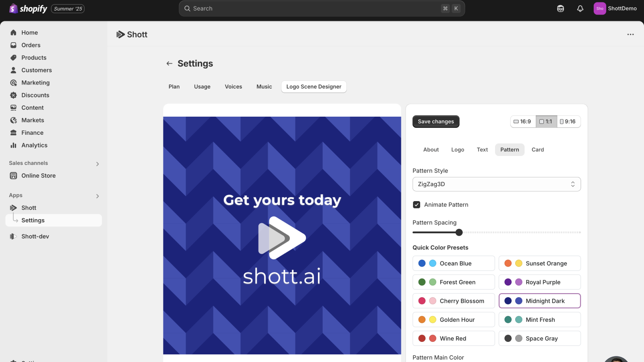Open the Pattern Style dropdown
This screenshot has height=362, width=644.
tap(497, 184)
